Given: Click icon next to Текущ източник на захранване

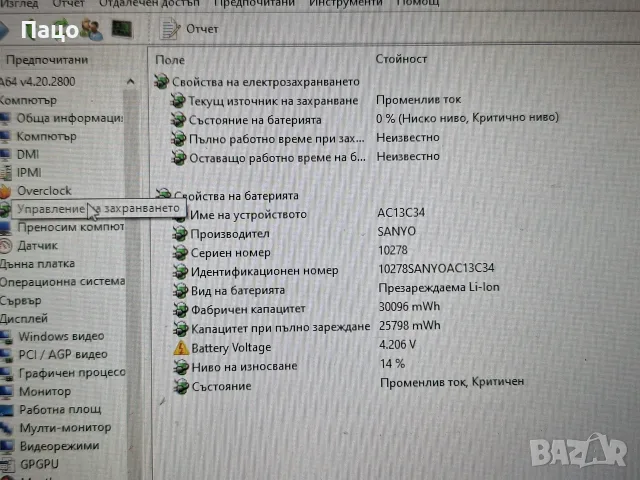Looking at the screenshot, I should [178, 100].
